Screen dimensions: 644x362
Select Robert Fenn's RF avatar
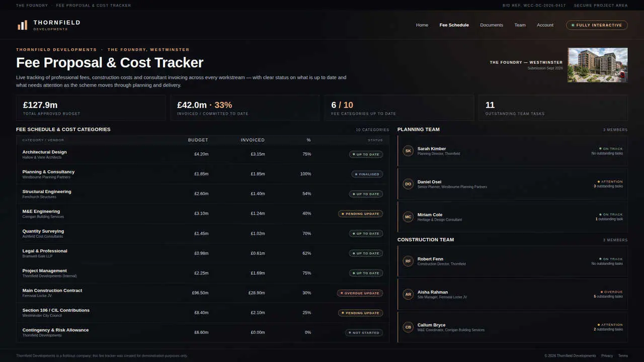click(x=408, y=261)
